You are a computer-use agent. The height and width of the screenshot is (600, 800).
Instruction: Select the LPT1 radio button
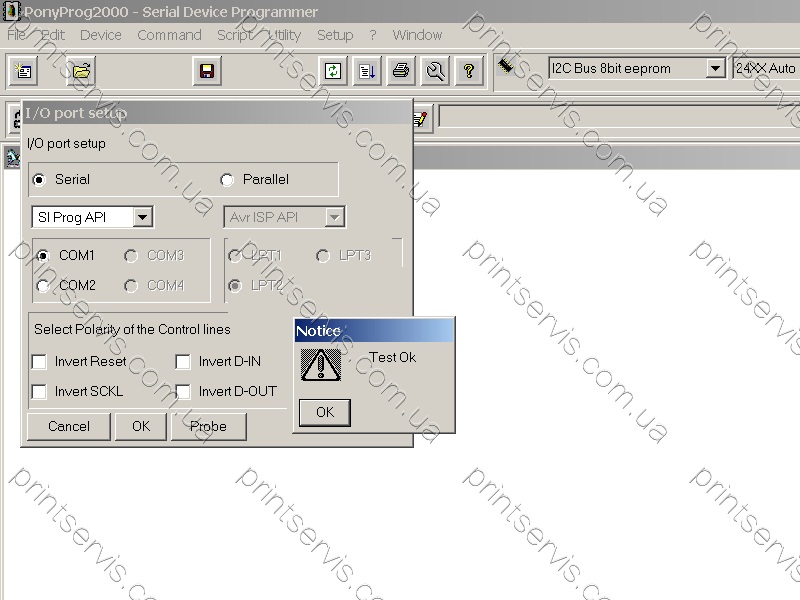click(x=235, y=256)
